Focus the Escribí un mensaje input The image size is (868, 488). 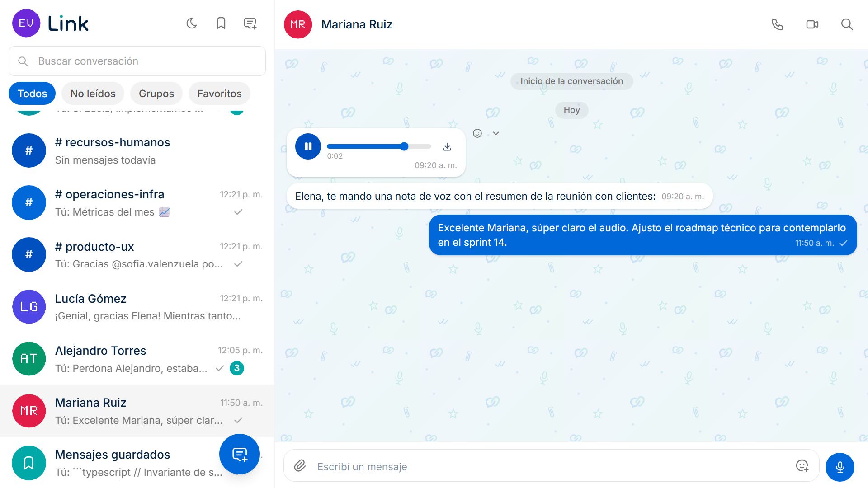pos(552,466)
